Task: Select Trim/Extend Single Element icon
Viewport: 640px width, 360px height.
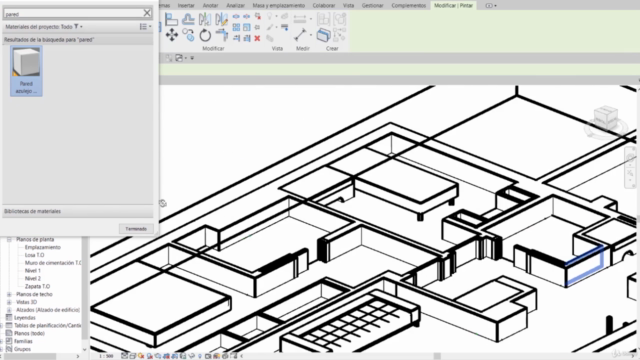Action: [x=236, y=38]
